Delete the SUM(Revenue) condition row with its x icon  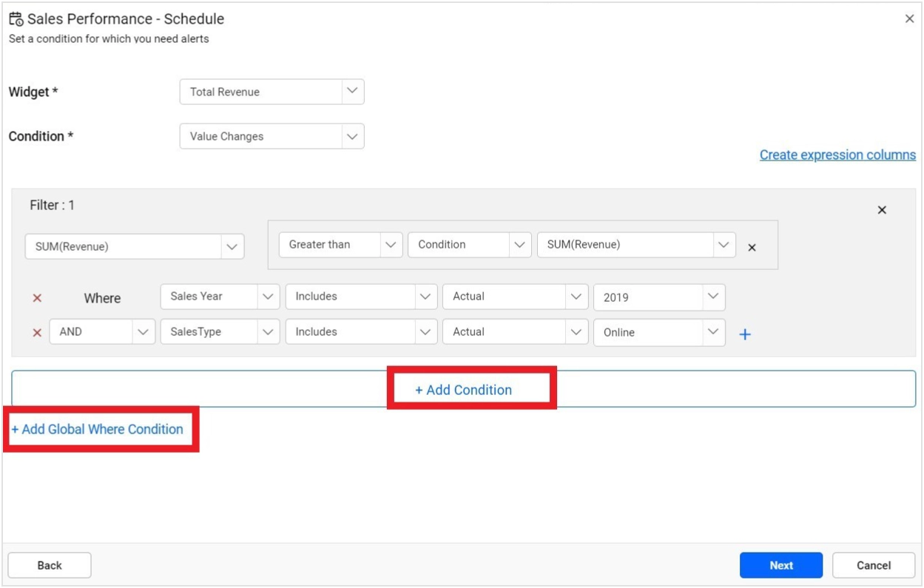pyautogui.click(x=752, y=248)
